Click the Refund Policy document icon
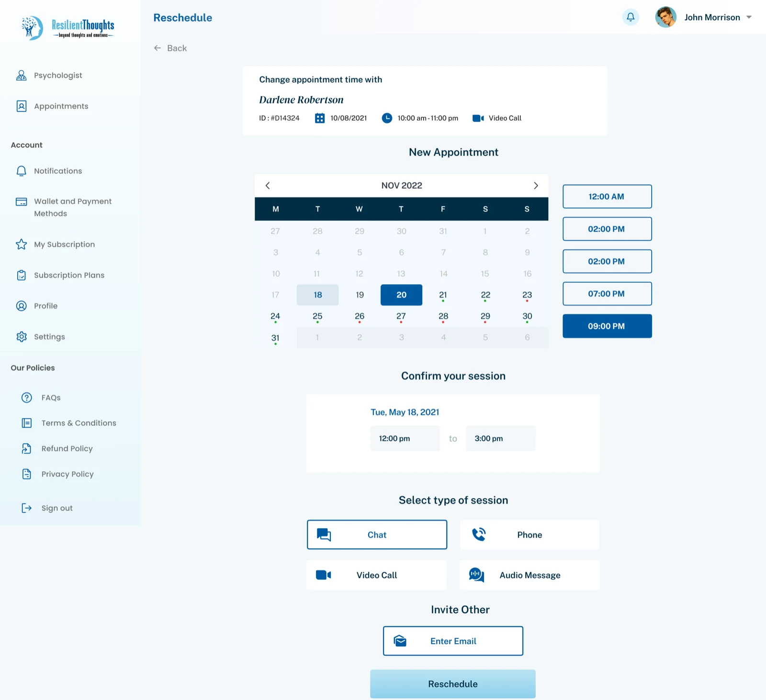 (27, 449)
